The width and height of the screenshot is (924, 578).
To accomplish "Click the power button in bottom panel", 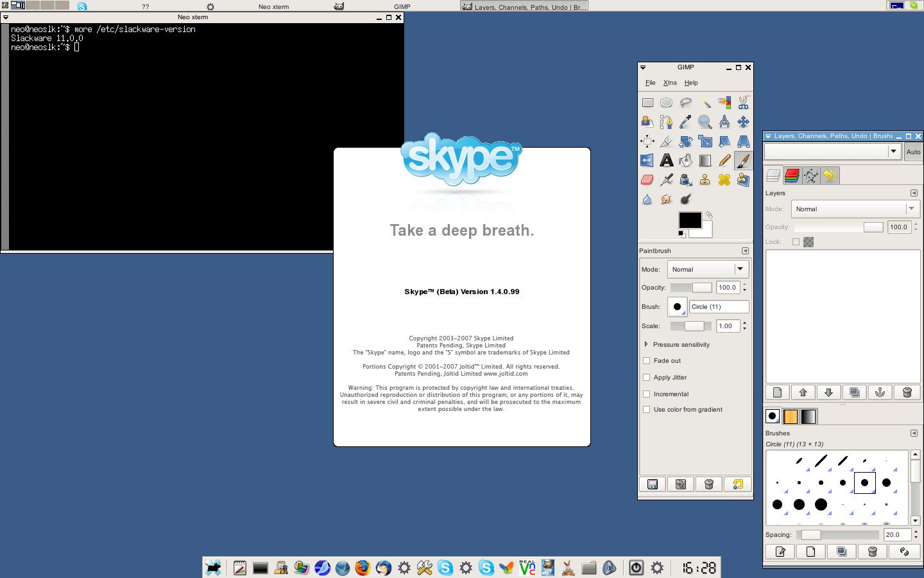I will point(636,568).
